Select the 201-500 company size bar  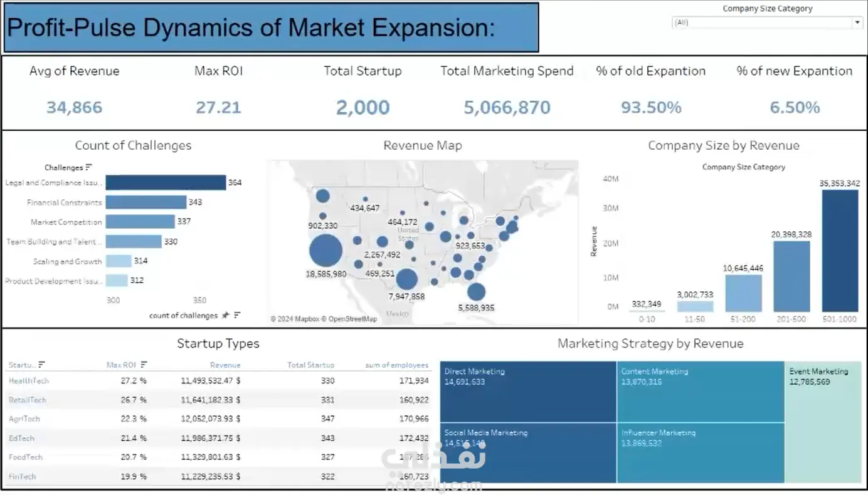point(791,276)
